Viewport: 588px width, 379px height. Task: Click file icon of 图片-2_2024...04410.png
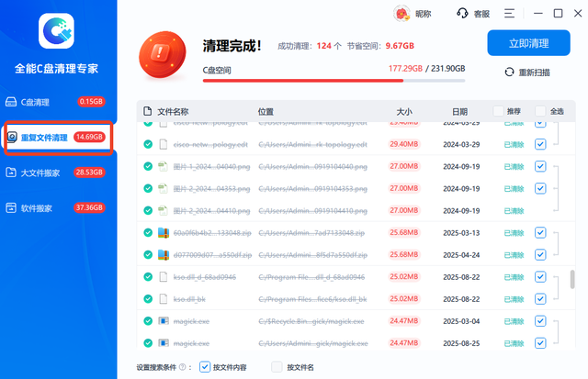tap(163, 210)
